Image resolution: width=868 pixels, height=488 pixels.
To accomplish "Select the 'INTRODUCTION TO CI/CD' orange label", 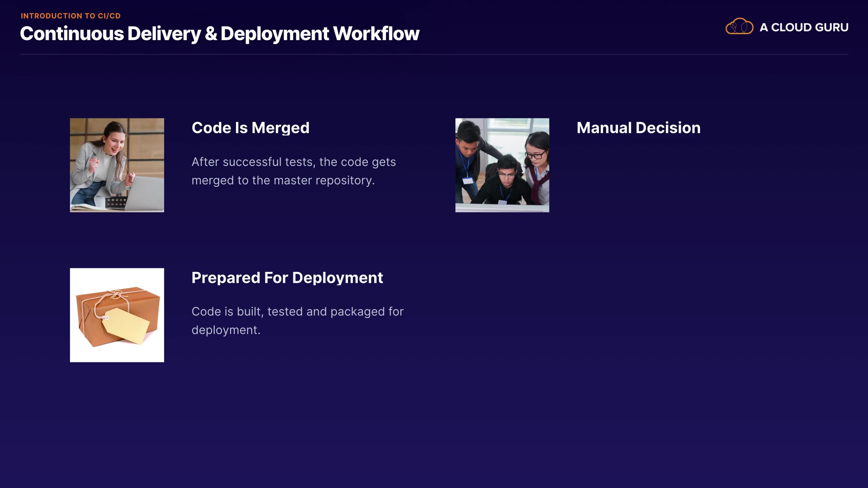I will pyautogui.click(x=71, y=16).
